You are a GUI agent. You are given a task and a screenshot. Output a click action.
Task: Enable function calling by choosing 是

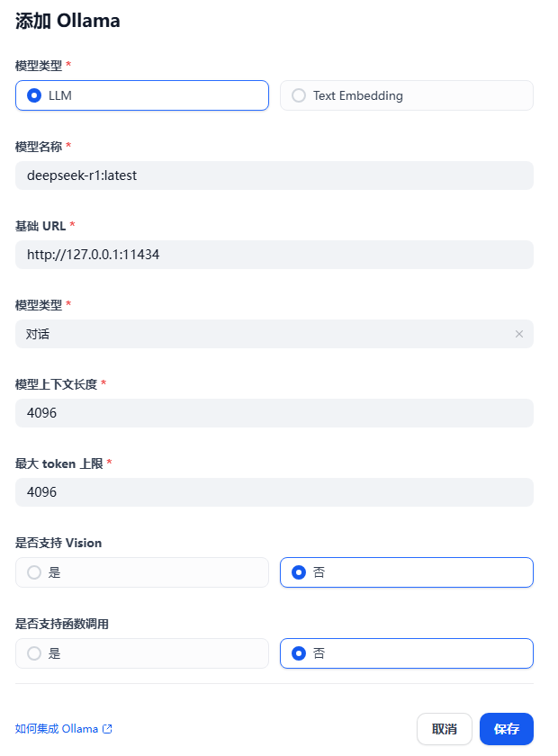[141, 653]
